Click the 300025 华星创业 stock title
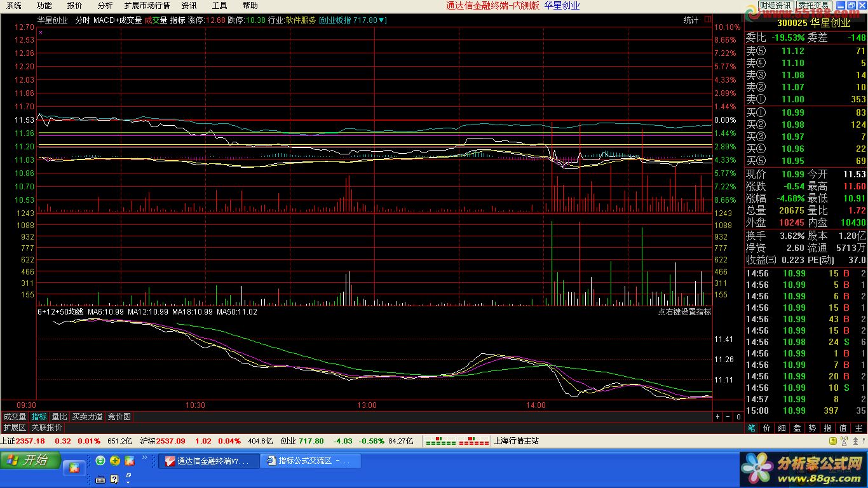This screenshot has height=488, width=868. click(x=813, y=23)
